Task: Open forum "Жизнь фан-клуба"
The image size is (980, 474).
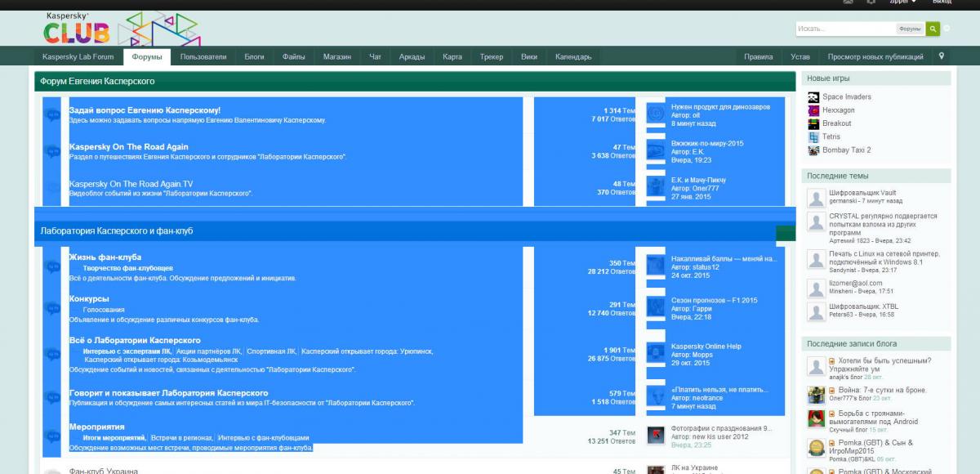Action: (x=105, y=257)
